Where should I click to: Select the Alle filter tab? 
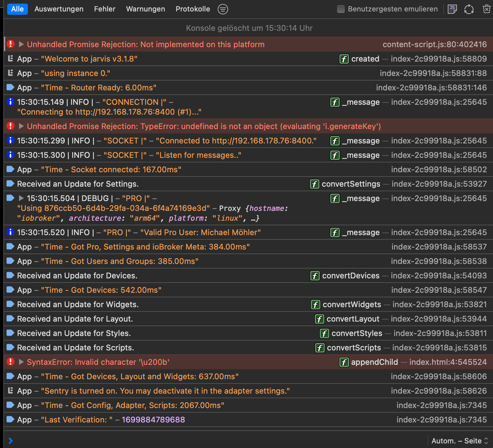coord(17,9)
